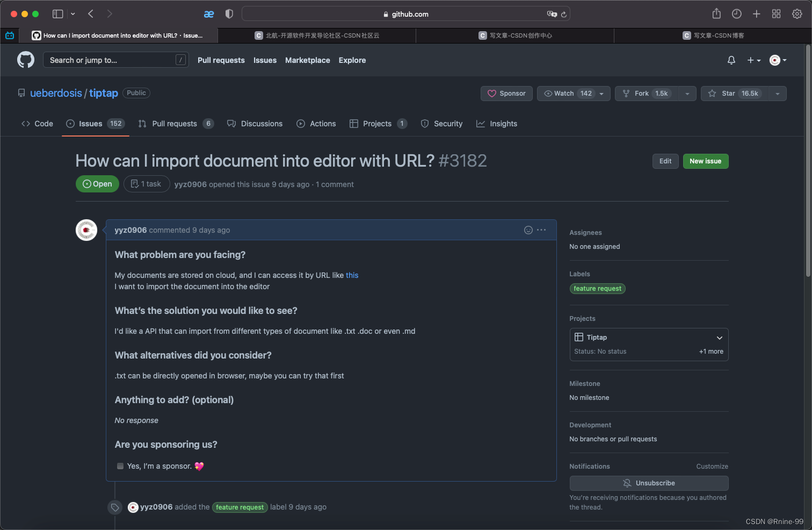The image size is (812, 530).
Task: Open Marketplace in top navigation
Action: (x=308, y=60)
